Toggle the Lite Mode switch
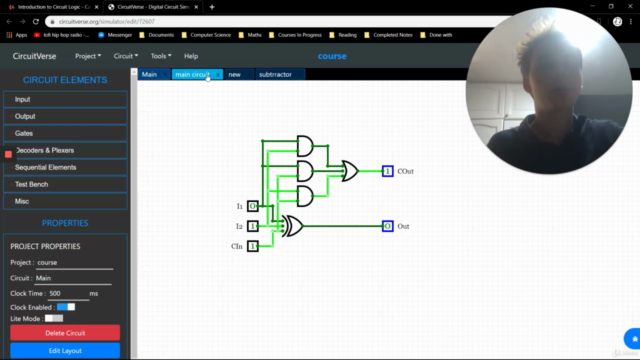Viewport: 640px width, 360px height. pos(54,318)
